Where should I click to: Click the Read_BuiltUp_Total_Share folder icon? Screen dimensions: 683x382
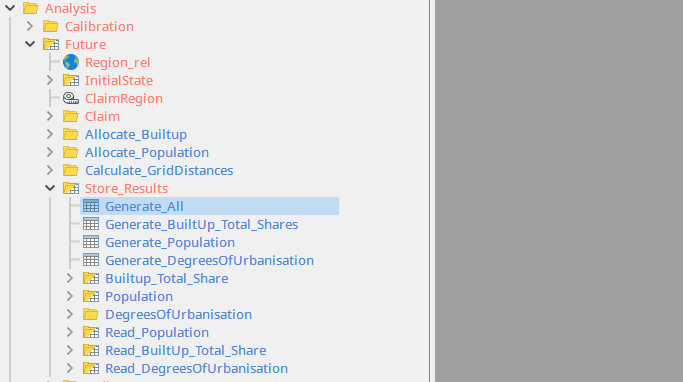point(91,350)
